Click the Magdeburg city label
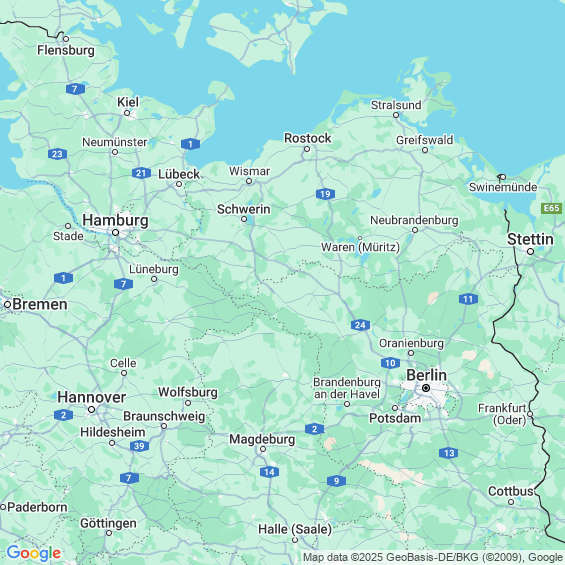Viewport: 565px width, 565px height. coord(262,439)
